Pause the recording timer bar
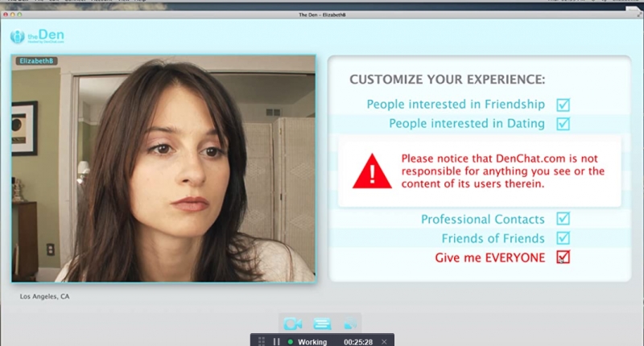The height and width of the screenshot is (346, 644). point(276,341)
